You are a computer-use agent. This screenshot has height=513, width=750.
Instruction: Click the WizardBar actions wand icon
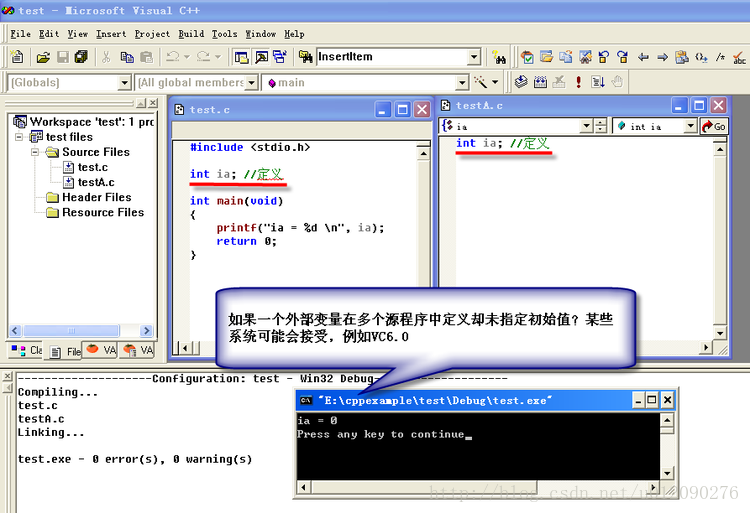481,82
